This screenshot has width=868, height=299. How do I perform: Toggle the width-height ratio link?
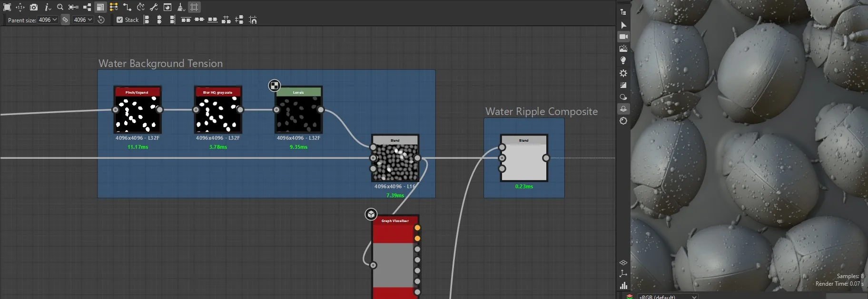tap(65, 20)
